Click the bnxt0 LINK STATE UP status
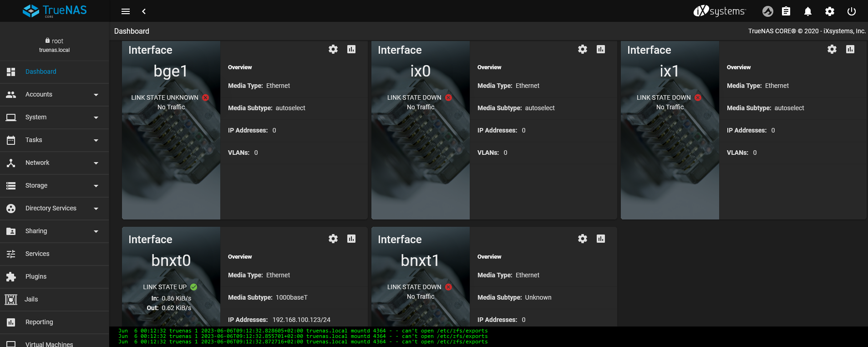 [x=170, y=287]
